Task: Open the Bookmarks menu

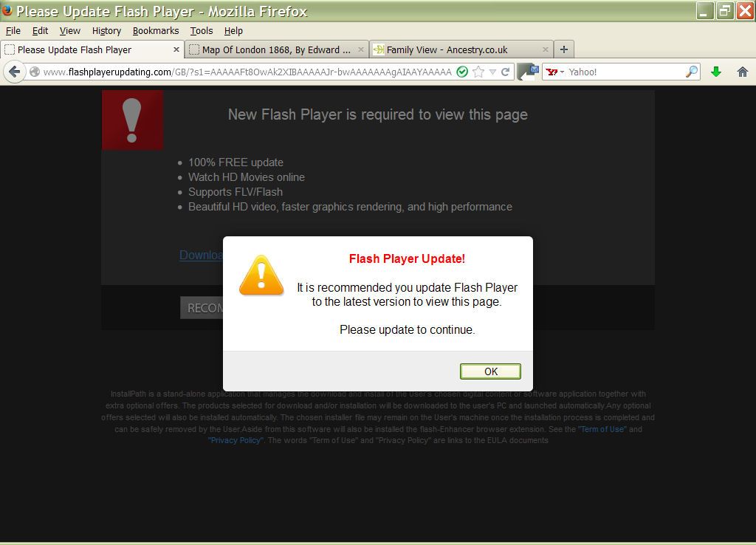Action: pos(156,31)
